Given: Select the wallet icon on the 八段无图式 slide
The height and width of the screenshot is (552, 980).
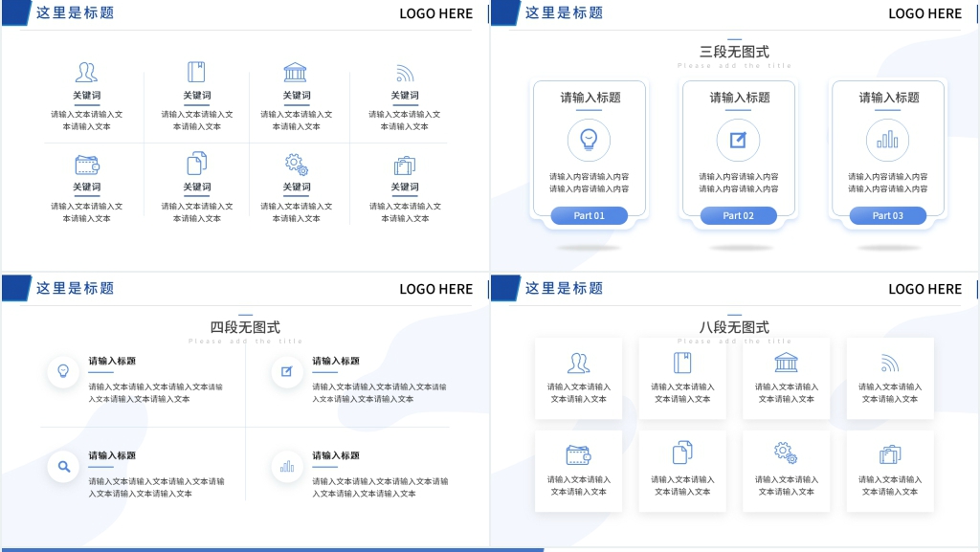Looking at the screenshot, I should pos(578,455).
